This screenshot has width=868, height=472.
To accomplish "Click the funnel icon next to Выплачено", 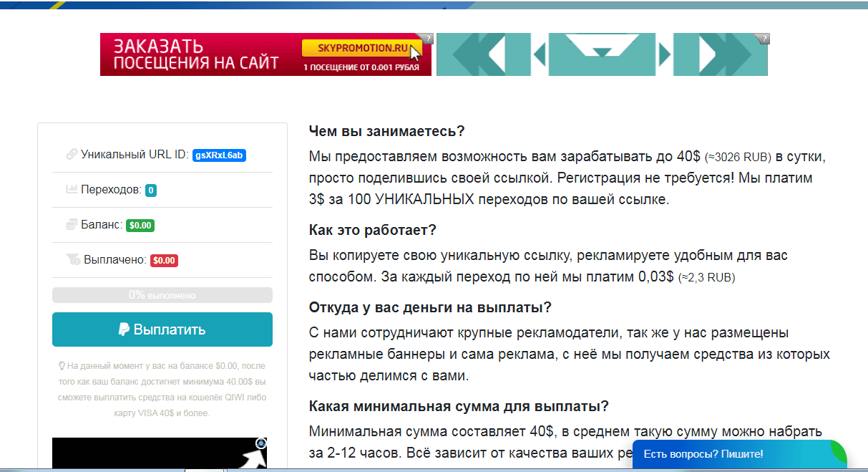I will tap(72, 260).
